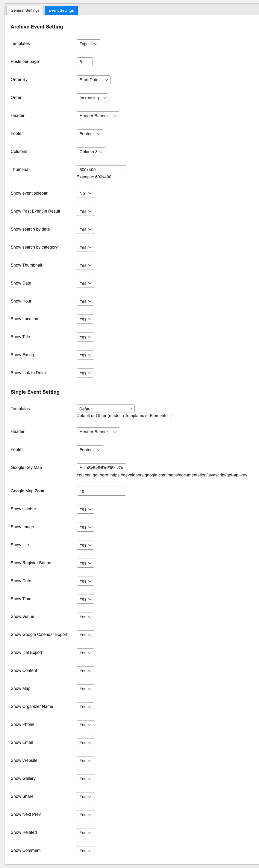Open the single event Templates Default selector
Viewport: 259px width, 868px height.
[106, 409]
